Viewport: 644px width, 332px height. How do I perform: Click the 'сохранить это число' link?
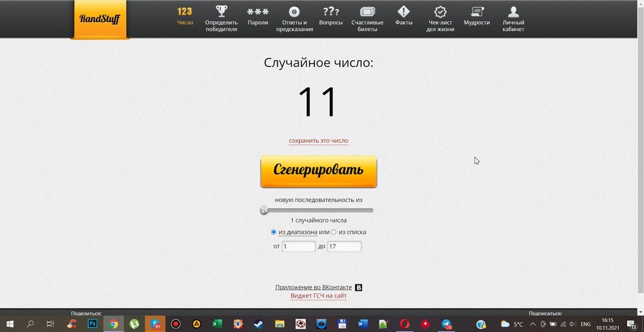(318, 141)
